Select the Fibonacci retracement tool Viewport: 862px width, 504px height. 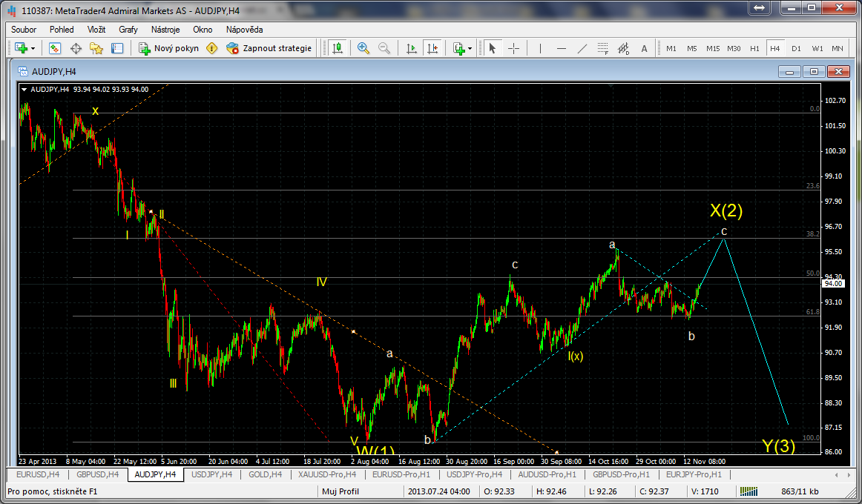602,48
